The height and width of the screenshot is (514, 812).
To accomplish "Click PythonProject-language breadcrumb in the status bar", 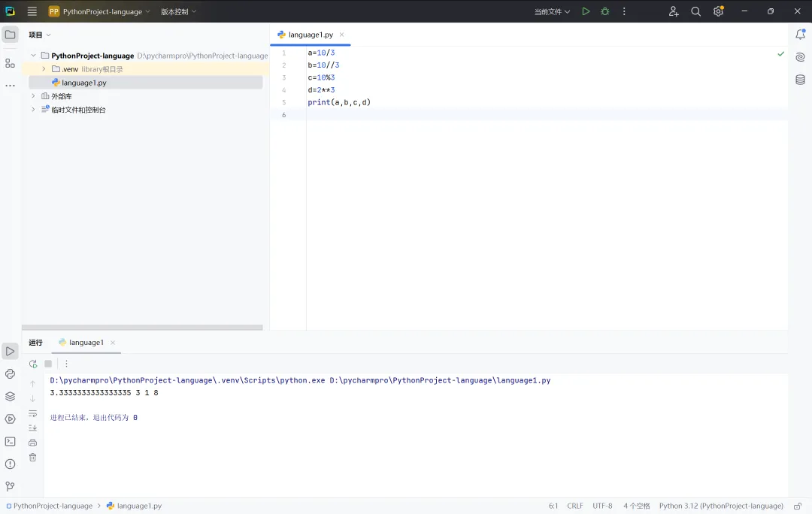I will 49,506.
